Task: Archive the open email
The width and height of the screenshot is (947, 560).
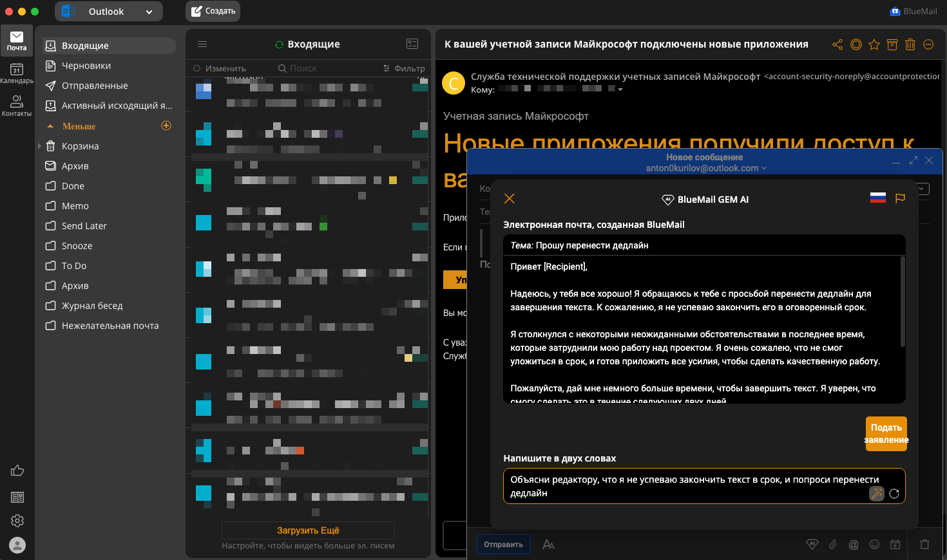Action: 892,44
